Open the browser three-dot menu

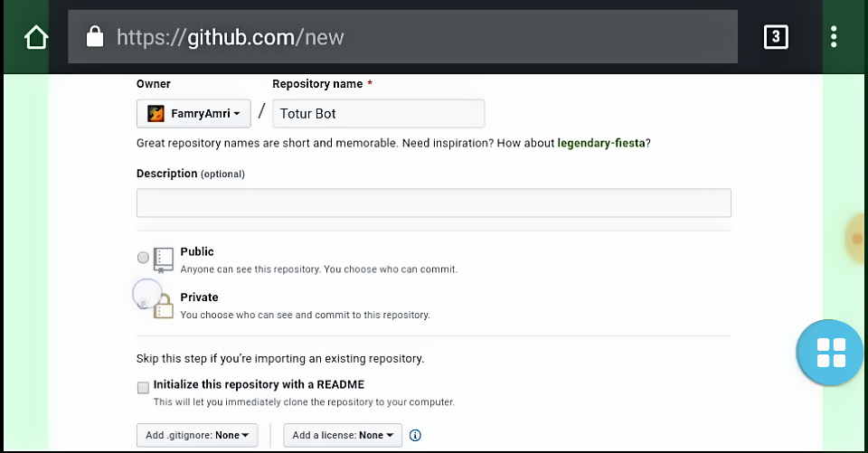(x=834, y=37)
